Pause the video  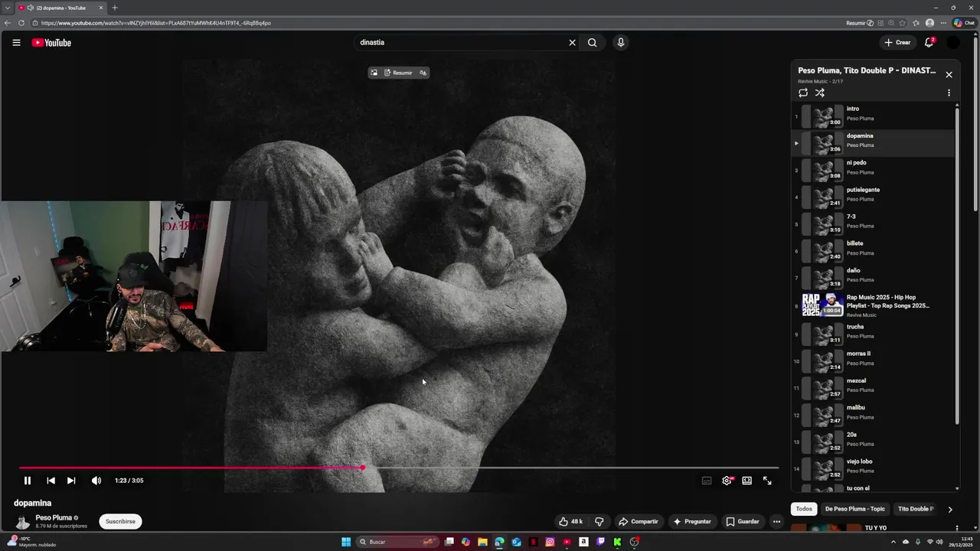[x=27, y=481]
